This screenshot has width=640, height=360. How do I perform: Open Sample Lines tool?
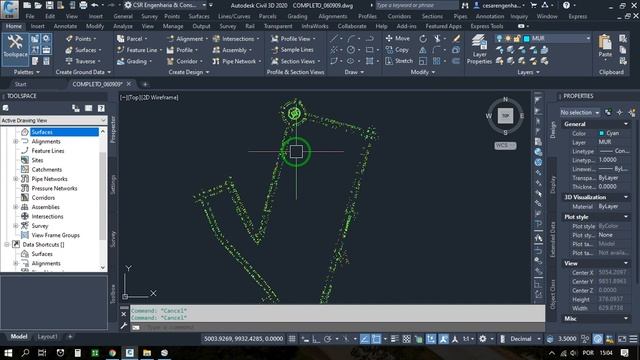(x=292, y=50)
